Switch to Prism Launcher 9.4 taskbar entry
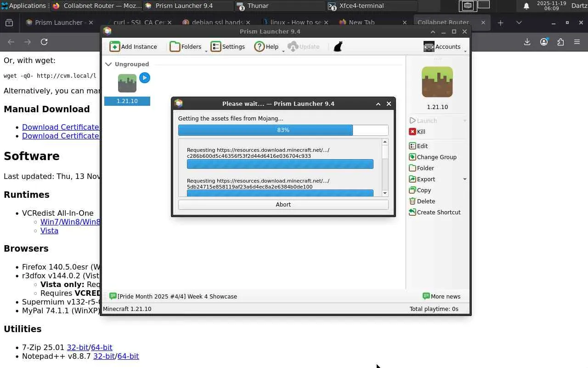 [188, 6]
